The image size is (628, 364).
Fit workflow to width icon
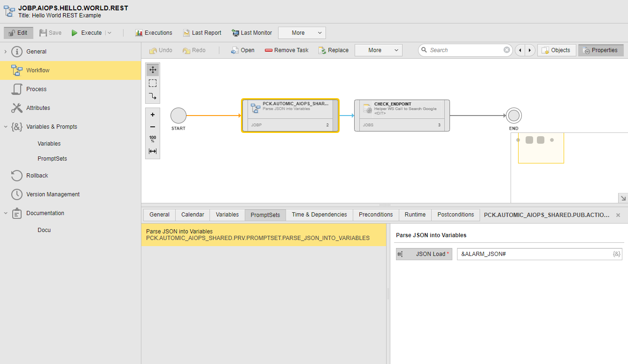tap(153, 151)
